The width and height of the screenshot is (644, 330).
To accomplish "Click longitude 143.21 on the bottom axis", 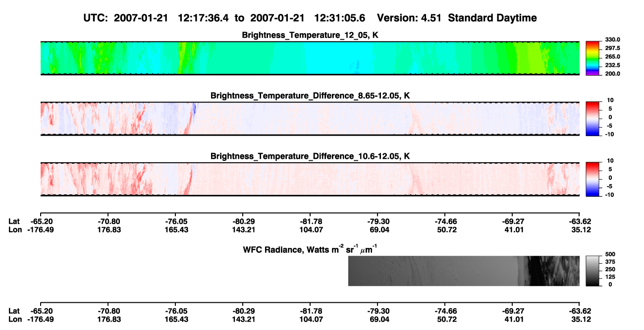I will click(243, 319).
